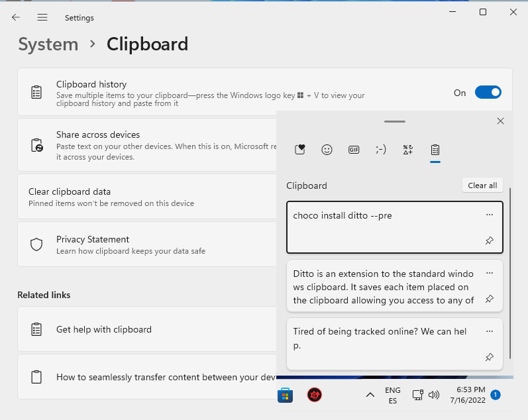The height and width of the screenshot is (420, 528).
Task: Open Microsoft Store from the taskbar
Action: (x=286, y=395)
